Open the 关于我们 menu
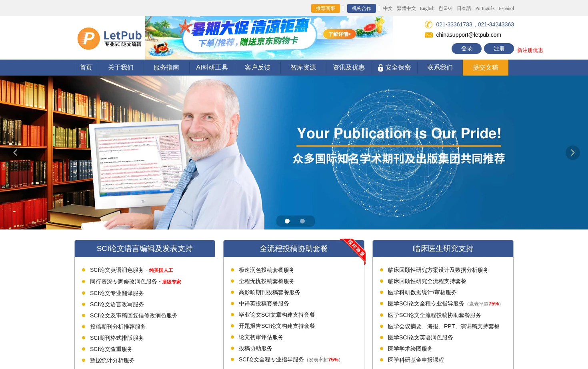This screenshot has height=369, width=588. pyautogui.click(x=121, y=68)
